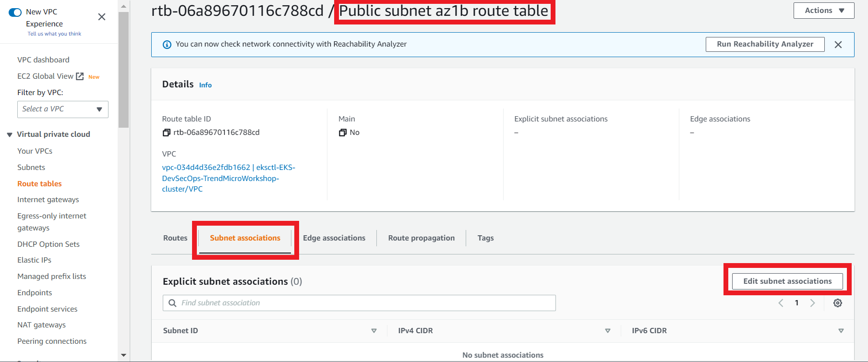This screenshot has height=362, width=868.
Task: Open the Details Info link
Action: [x=205, y=85]
